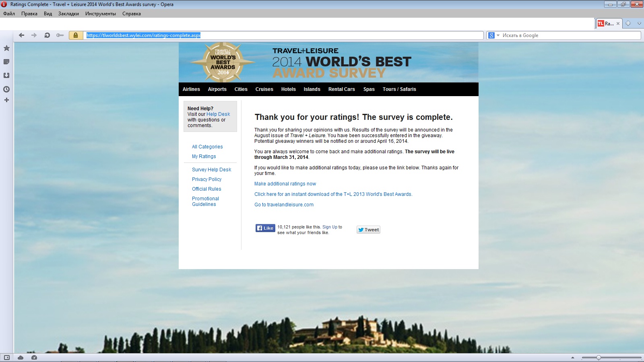Go to the Tours / Safaris category
The image size is (644, 362).
coord(399,89)
